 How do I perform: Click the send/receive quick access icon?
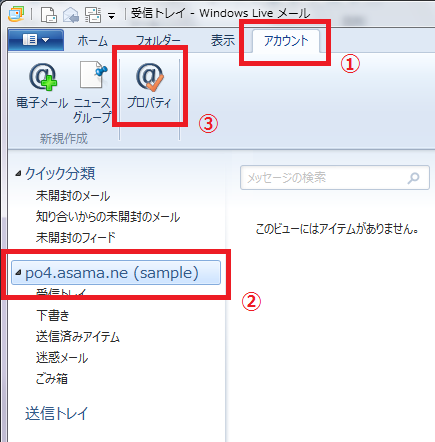[x=93, y=14]
